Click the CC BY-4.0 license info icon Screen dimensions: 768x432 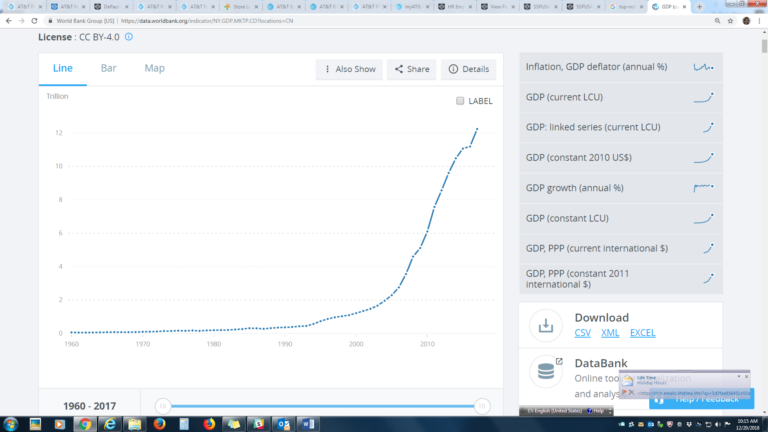(x=129, y=37)
